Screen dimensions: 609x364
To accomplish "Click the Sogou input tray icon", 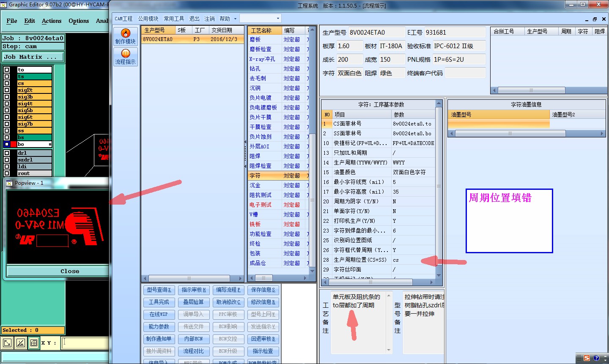I will tap(587, 358).
